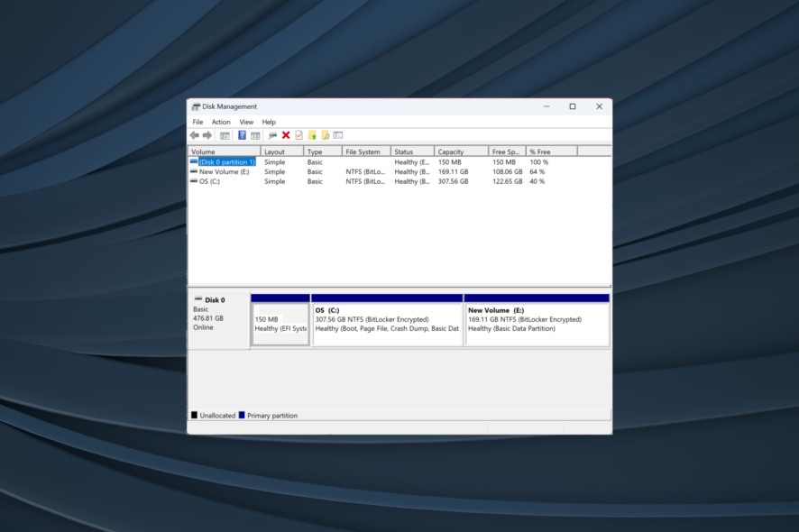Click the 40 % free cell
Viewport: 799px width, 532px height.
[537, 181]
